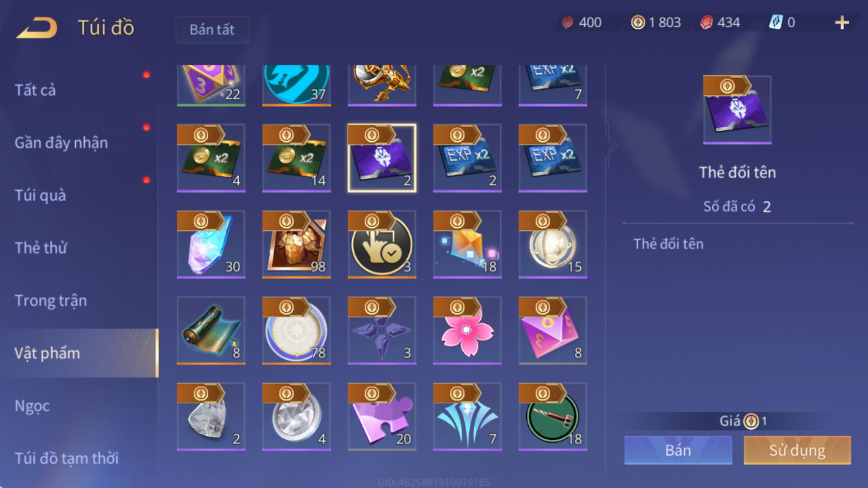Open the plus icon to add currency
This screenshot has width=868, height=488.
(x=842, y=23)
